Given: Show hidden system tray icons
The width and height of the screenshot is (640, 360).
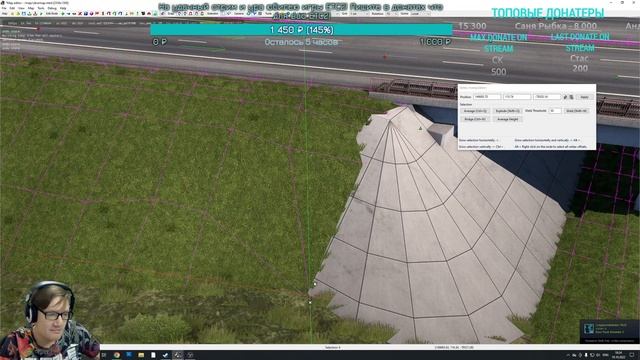Looking at the screenshot, I should click(x=568, y=355).
